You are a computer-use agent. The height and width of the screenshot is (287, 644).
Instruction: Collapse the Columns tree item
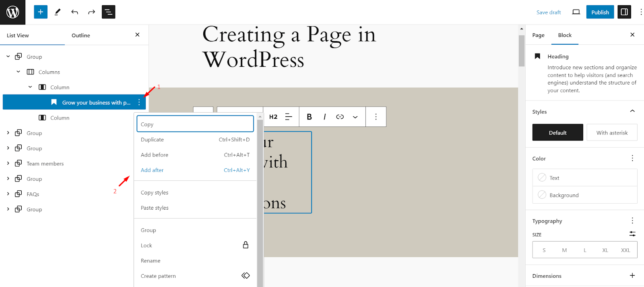19,72
